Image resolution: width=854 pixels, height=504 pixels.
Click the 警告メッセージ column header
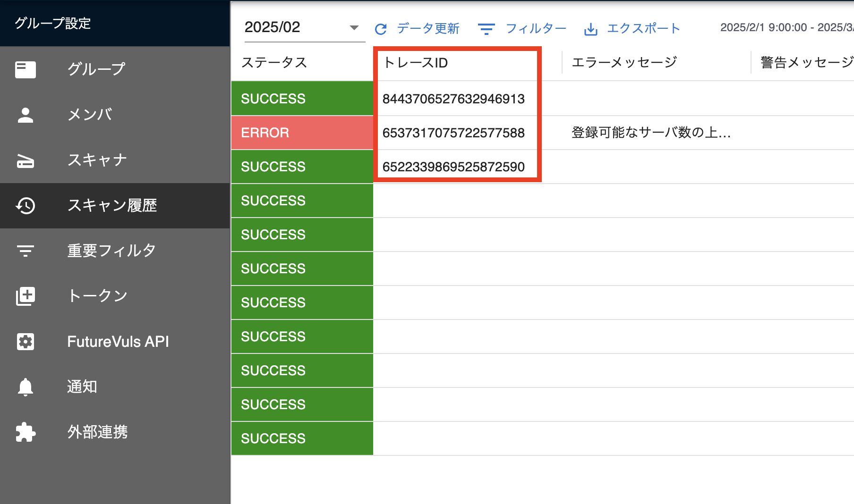pos(807,62)
